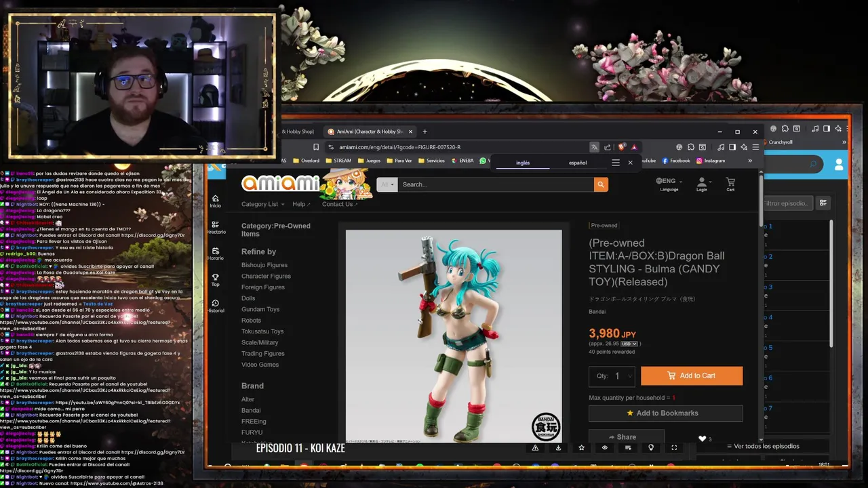
Task: Open the Top trophy icon in sidebar
Action: 216,280
